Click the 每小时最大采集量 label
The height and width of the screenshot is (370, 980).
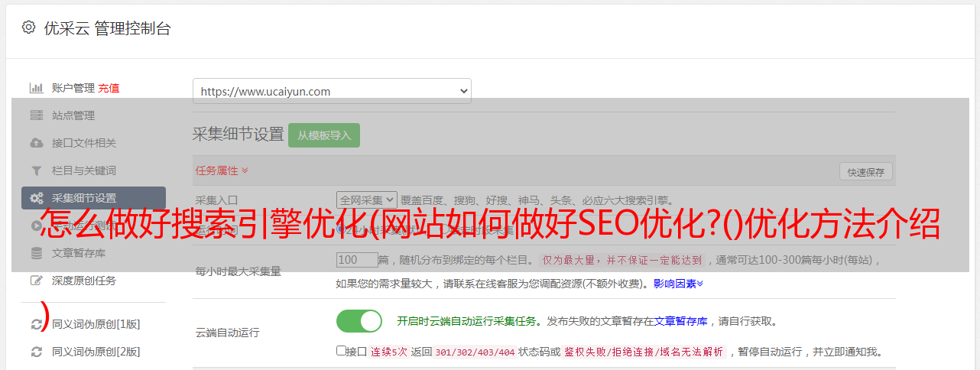click(x=239, y=271)
